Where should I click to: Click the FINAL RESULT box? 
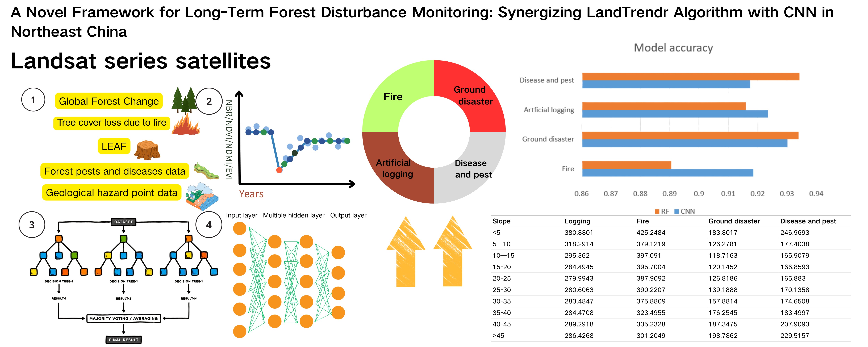tap(123, 340)
